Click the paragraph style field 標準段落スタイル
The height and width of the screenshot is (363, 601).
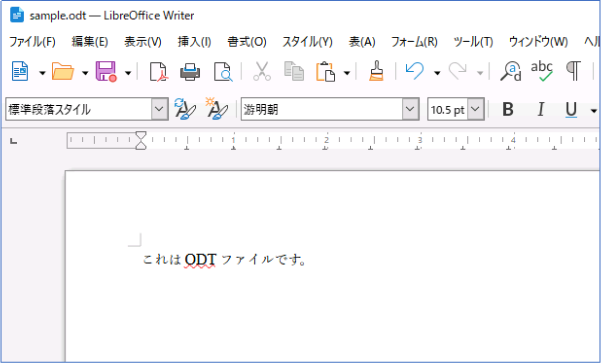tap(79, 109)
